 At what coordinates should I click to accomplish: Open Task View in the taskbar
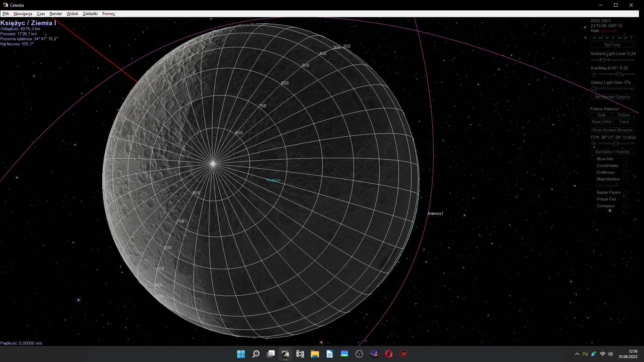271,354
